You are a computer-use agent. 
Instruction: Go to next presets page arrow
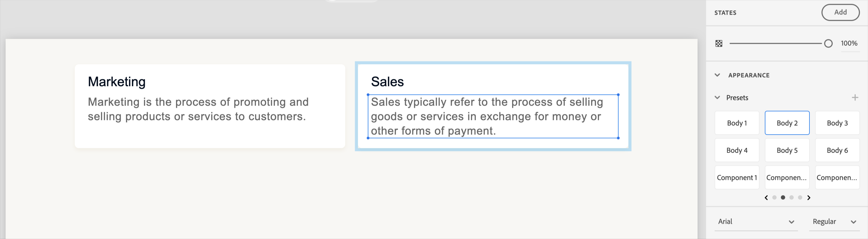click(809, 198)
